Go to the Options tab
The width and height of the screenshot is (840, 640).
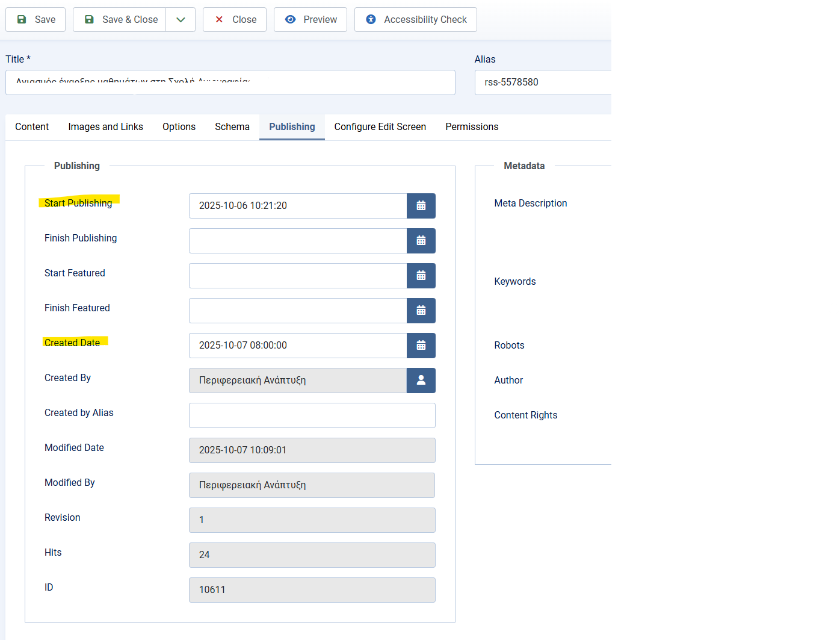(179, 127)
